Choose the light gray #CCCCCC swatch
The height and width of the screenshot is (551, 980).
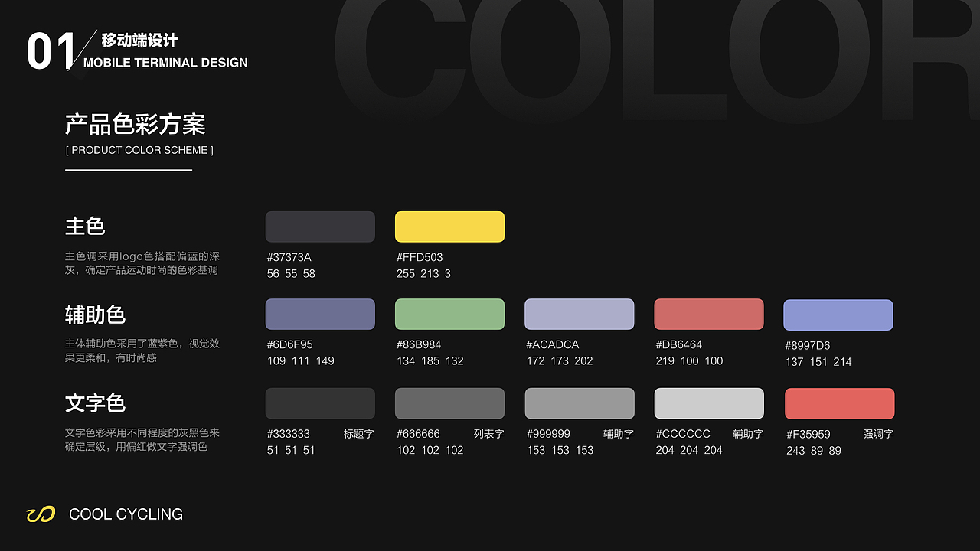[709, 403]
